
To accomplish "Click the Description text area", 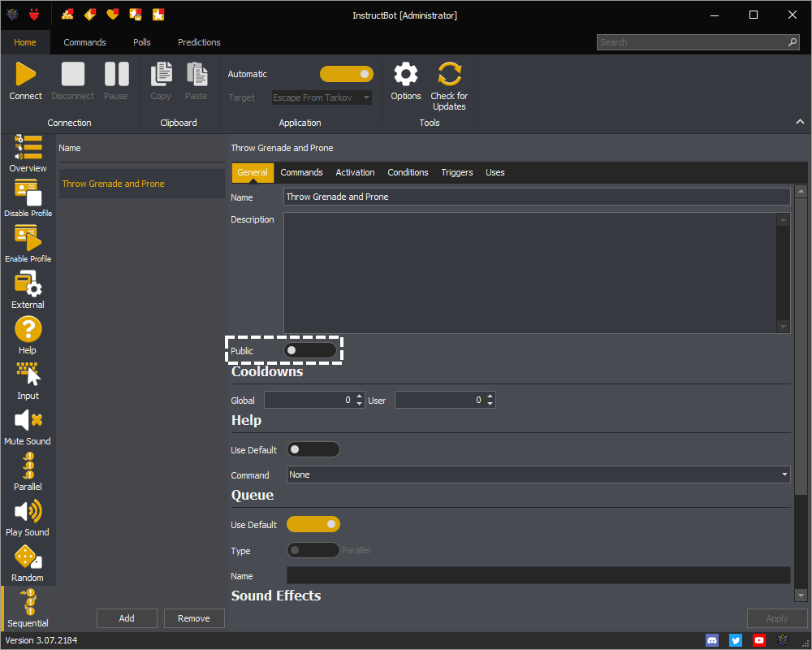I will pos(530,273).
